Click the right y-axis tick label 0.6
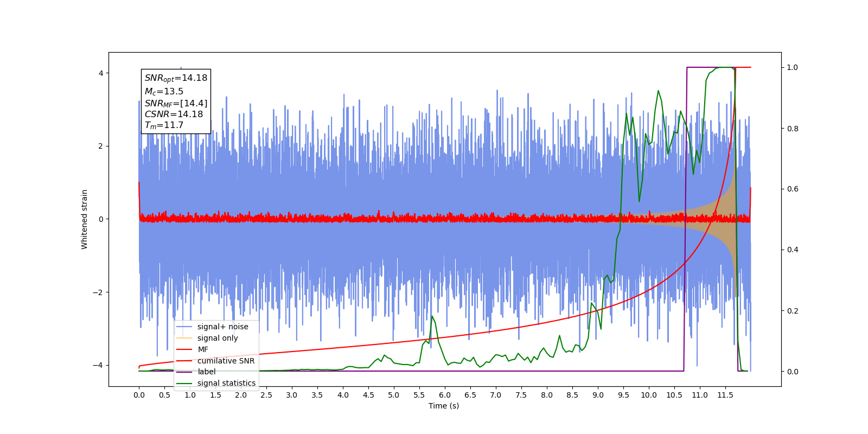868x434 pixels. coord(793,189)
